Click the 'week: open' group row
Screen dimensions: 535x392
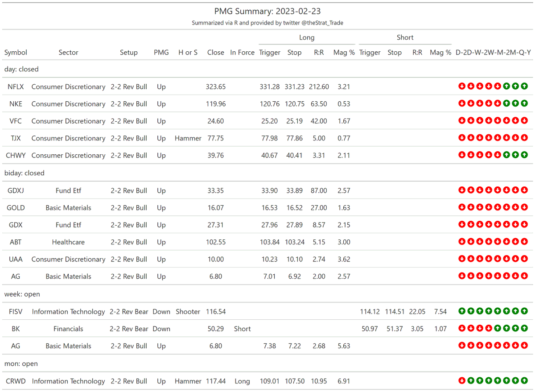click(267, 294)
